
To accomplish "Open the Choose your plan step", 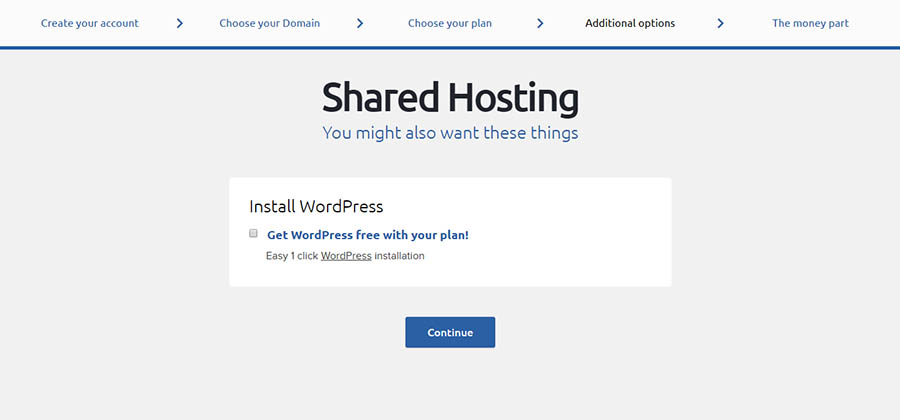I will pos(450,23).
